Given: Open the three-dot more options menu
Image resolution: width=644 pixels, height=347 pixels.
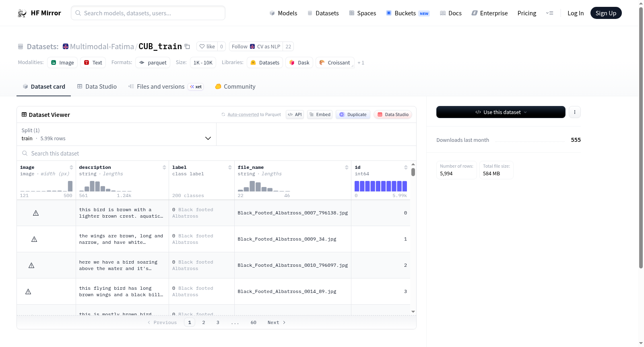Looking at the screenshot, I should [575, 112].
